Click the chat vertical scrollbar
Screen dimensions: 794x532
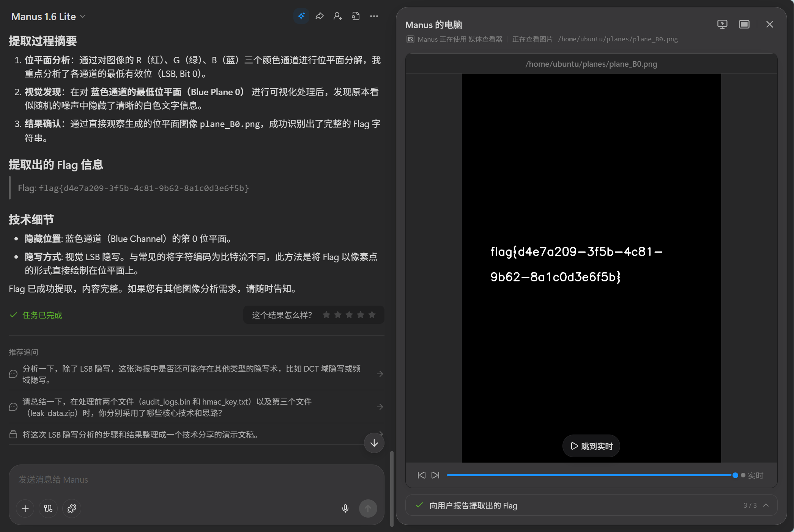tap(392, 488)
